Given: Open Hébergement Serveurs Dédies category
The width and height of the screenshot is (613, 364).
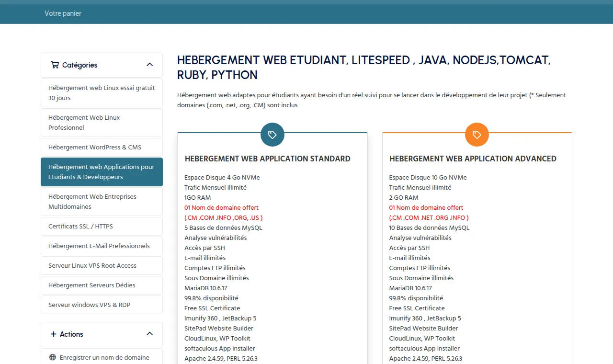Looking at the screenshot, I should [102, 285].
